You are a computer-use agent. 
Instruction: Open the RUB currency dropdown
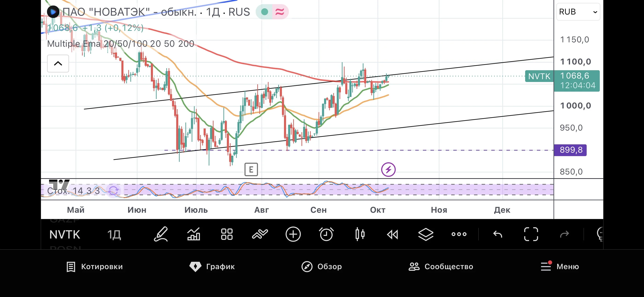tap(578, 12)
